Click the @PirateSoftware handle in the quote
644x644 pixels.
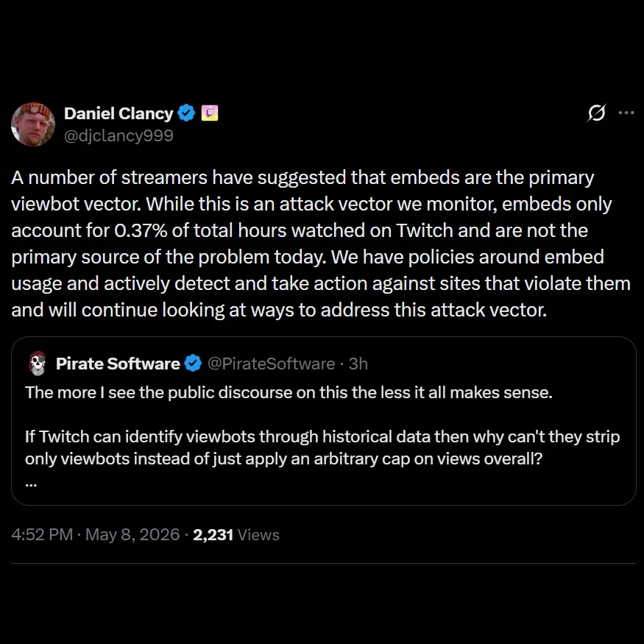(271, 364)
